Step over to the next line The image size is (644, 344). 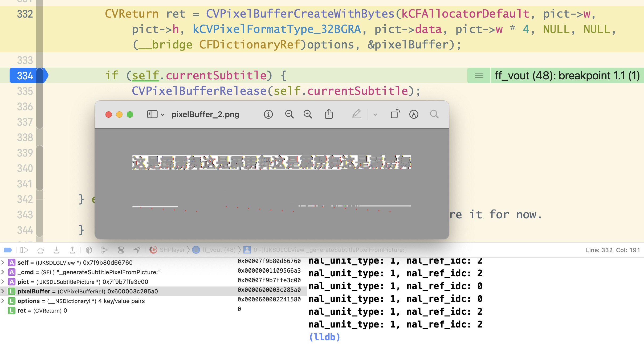pyautogui.click(x=40, y=250)
